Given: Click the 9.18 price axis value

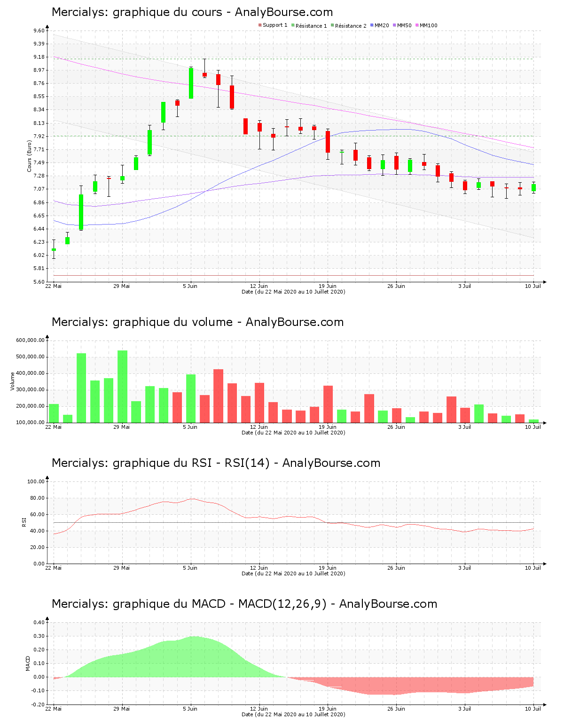Looking at the screenshot, I should click(39, 57).
